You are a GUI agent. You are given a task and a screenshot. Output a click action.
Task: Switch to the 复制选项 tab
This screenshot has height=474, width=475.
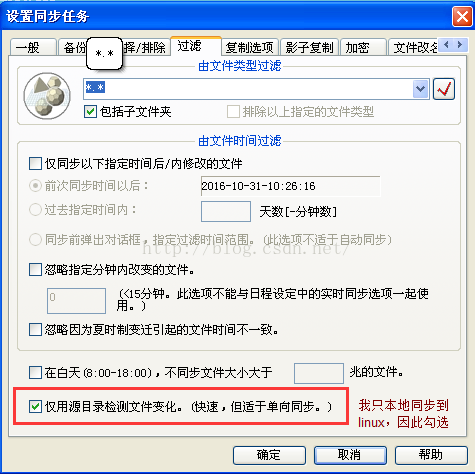point(250,47)
